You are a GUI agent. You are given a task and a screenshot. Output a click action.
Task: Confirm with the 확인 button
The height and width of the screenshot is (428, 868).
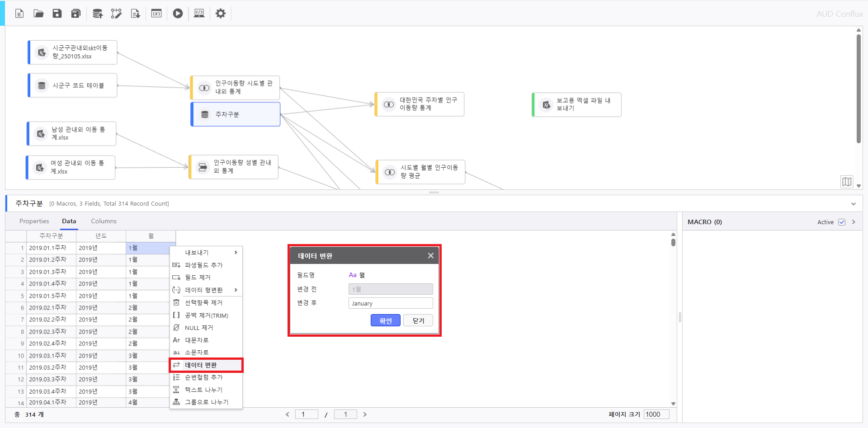[x=385, y=320]
